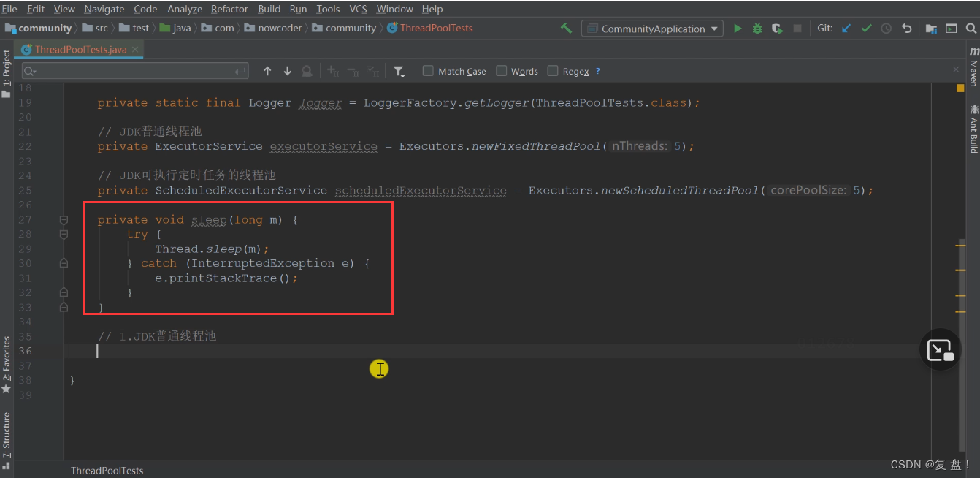Go to next occurrence down arrow
980x478 pixels.
(x=287, y=71)
